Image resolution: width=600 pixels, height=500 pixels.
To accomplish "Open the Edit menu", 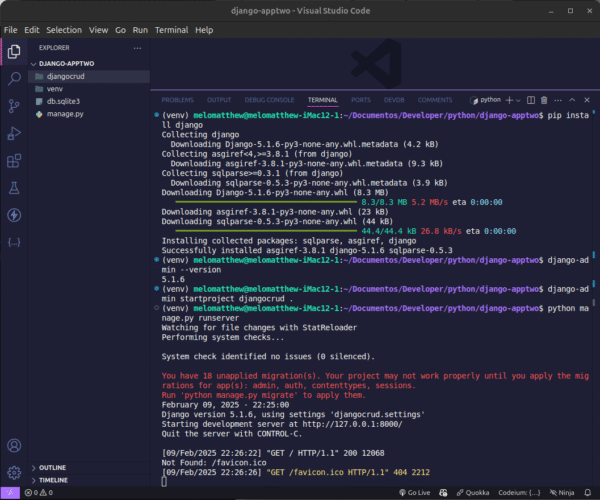I will click(32, 30).
